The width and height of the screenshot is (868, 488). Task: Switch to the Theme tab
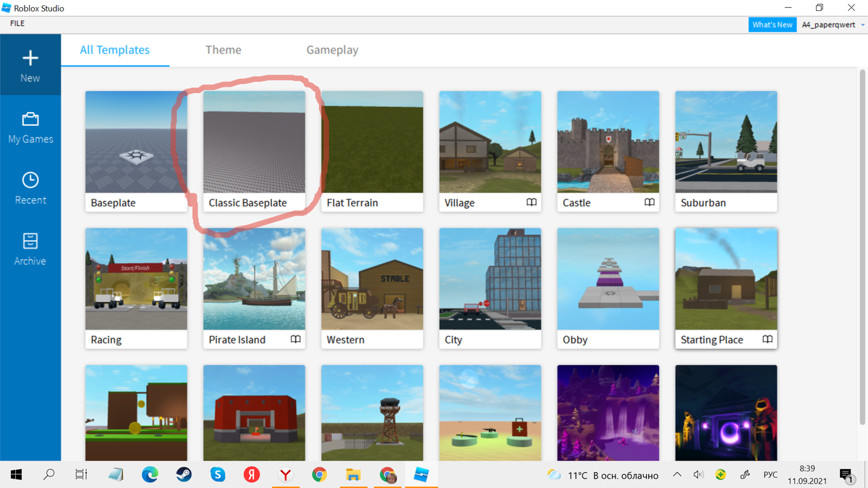click(x=223, y=50)
